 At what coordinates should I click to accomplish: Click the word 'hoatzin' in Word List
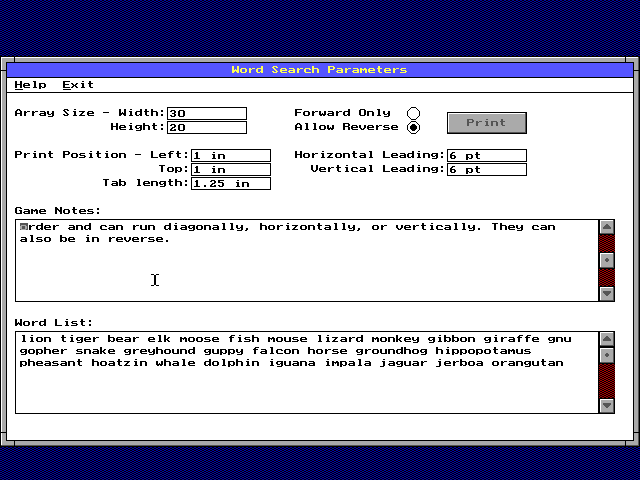[119, 363]
